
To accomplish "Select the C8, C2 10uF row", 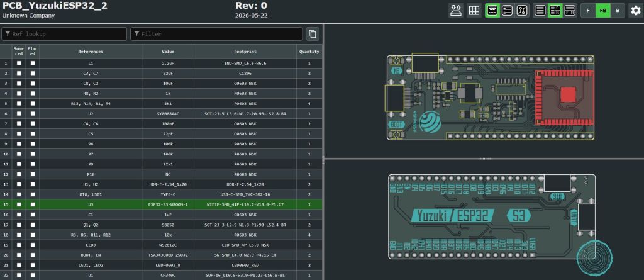I will coord(161,84).
